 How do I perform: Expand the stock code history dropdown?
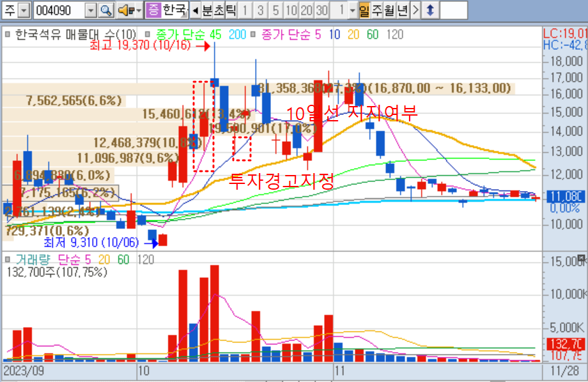(x=91, y=10)
